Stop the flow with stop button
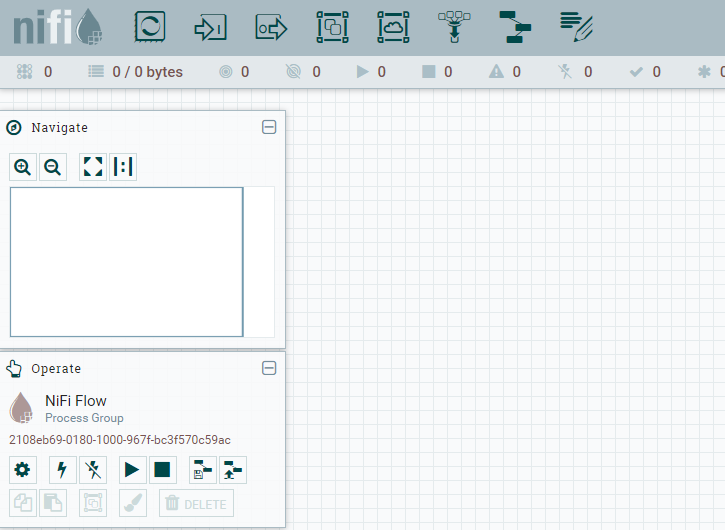This screenshot has width=725, height=530. [x=163, y=469]
